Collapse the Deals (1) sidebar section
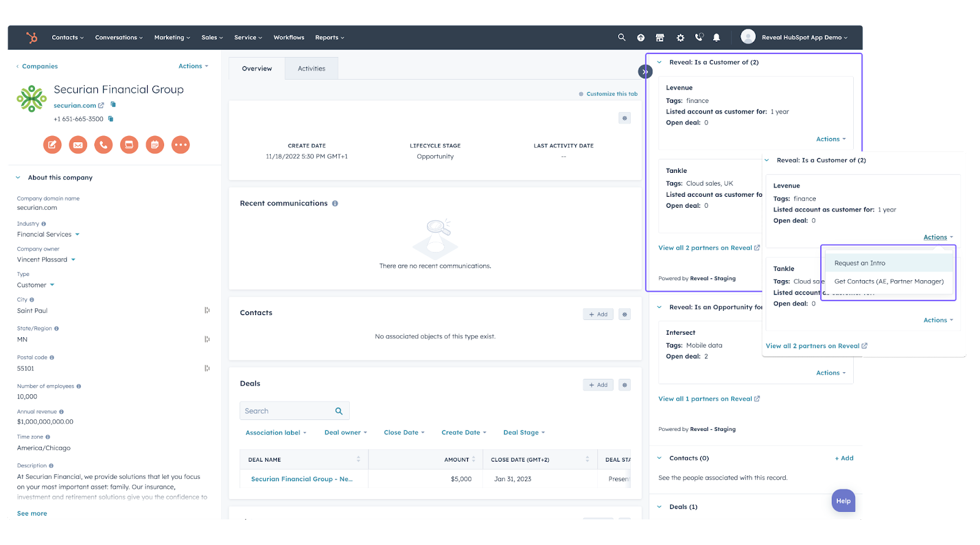980x545 pixels. click(x=660, y=507)
